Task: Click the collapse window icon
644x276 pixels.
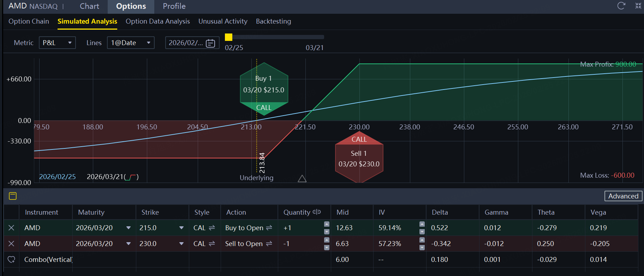Action: [x=638, y=6]
